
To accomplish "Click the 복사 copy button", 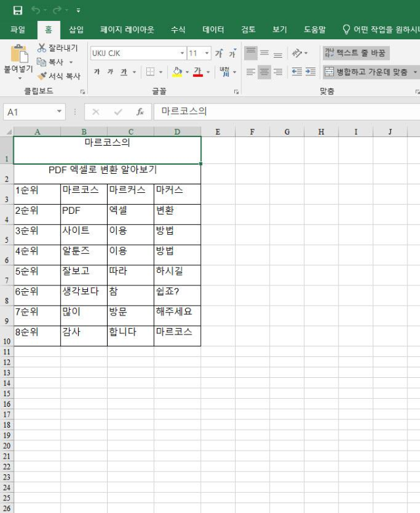I will 50,62.
